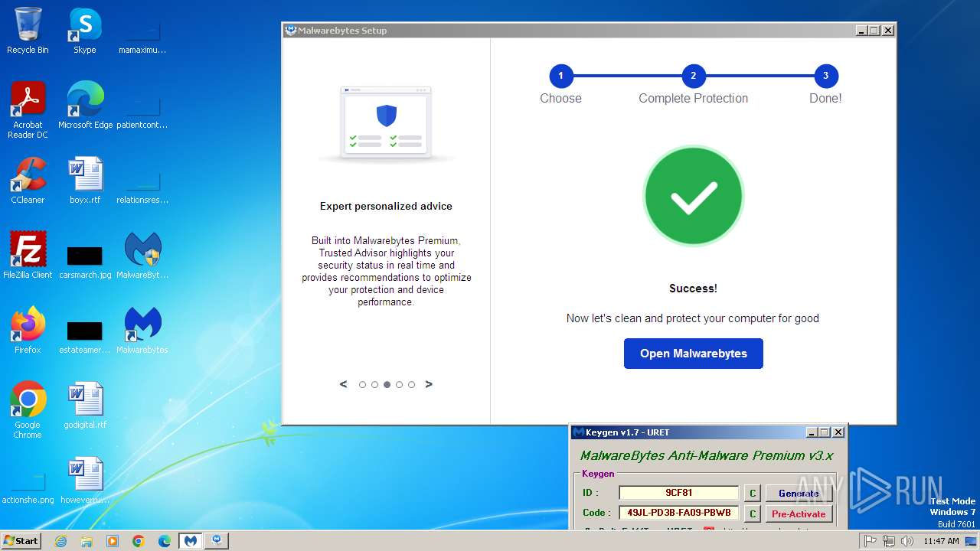Click the taskbar clock 11:47 AM
Screen dimensions: 980x551
tap(941, 541)
